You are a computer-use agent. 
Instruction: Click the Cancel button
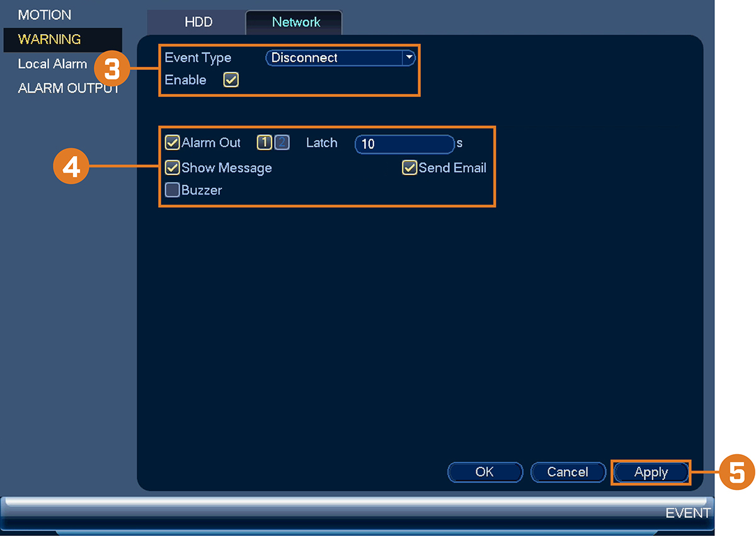click(568, 472)
